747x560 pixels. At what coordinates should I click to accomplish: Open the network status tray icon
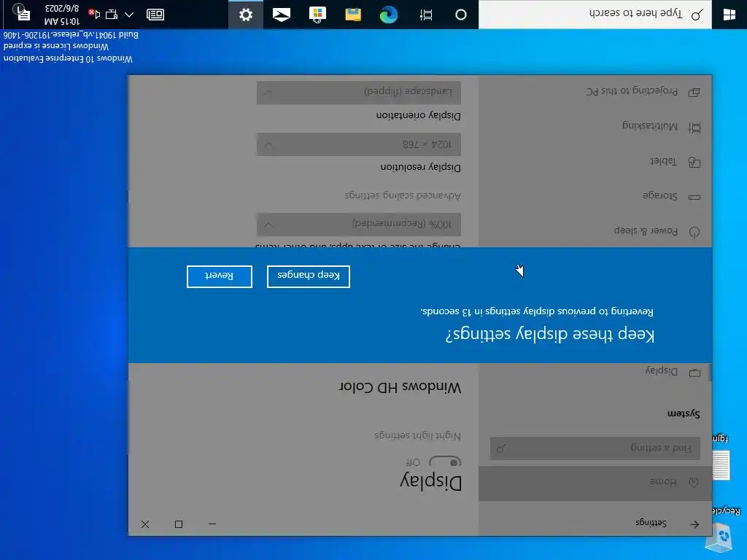pos(112,15)
